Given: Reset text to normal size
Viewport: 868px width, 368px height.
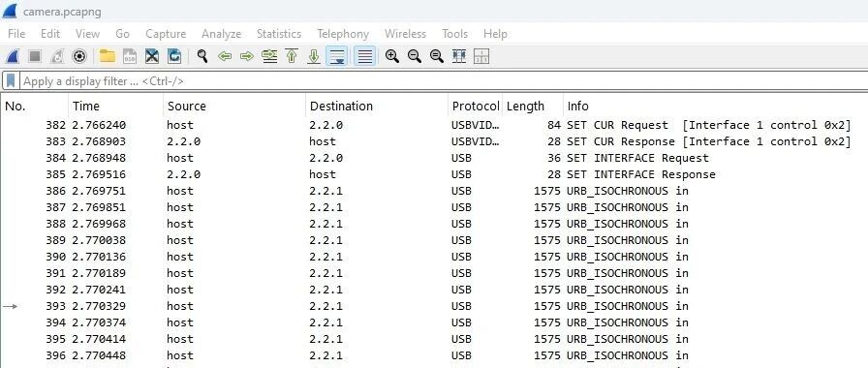Looking at the screenshot, I should click(x=437, y=56).
